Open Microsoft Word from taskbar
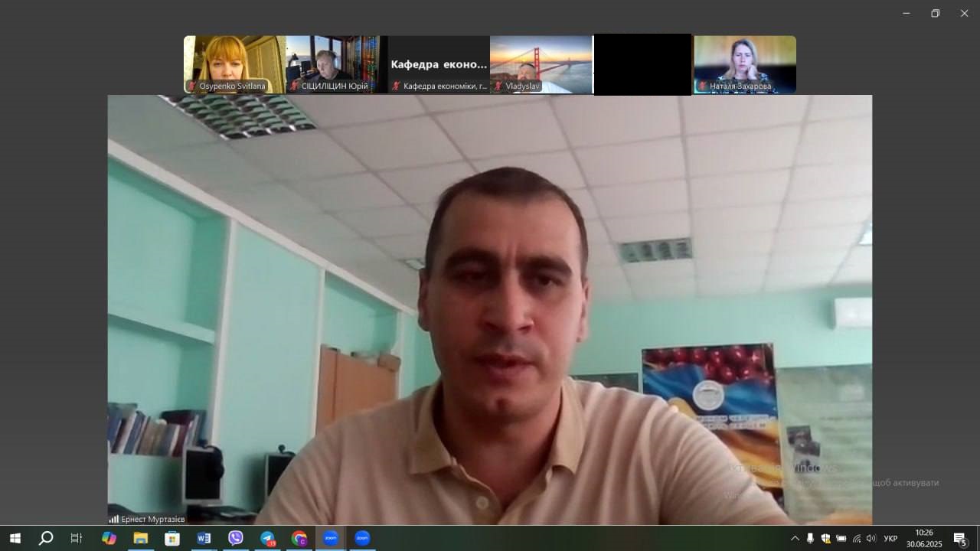This screenshot has height=551, width=980. pyautogui.click(x=204, y=538)
